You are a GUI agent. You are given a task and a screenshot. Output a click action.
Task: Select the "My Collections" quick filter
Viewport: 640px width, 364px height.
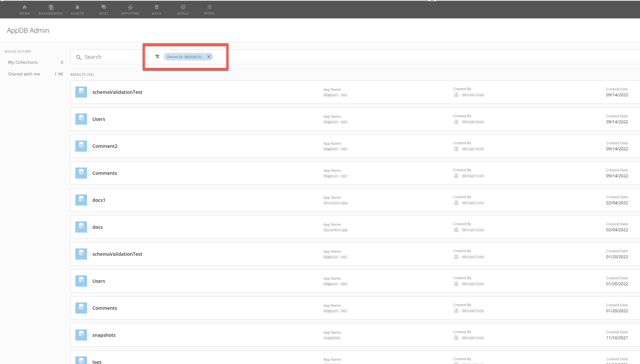click(23, 62)
